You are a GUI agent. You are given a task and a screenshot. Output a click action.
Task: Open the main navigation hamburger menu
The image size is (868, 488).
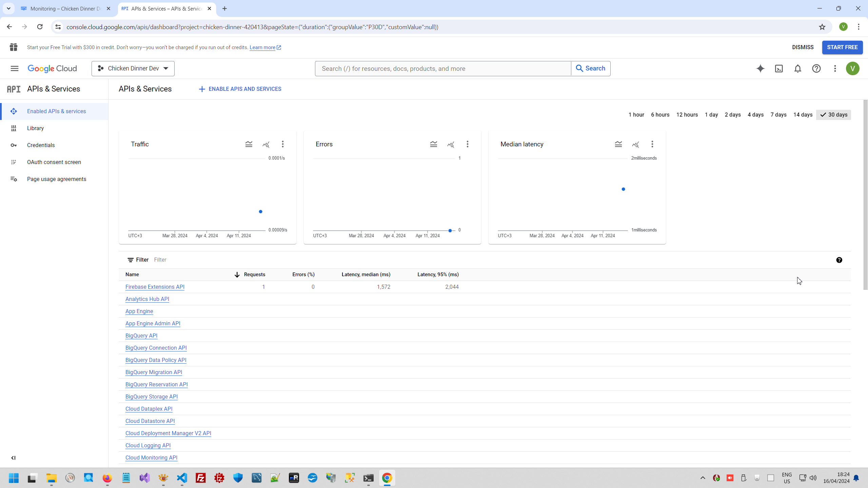tap(14, 68)
